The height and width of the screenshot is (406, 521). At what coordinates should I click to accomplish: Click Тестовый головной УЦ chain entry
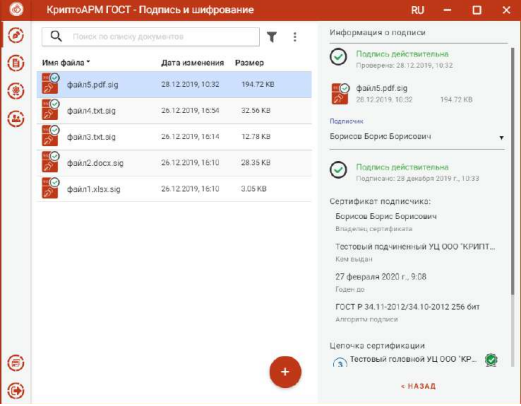click(x=413, y=359)
